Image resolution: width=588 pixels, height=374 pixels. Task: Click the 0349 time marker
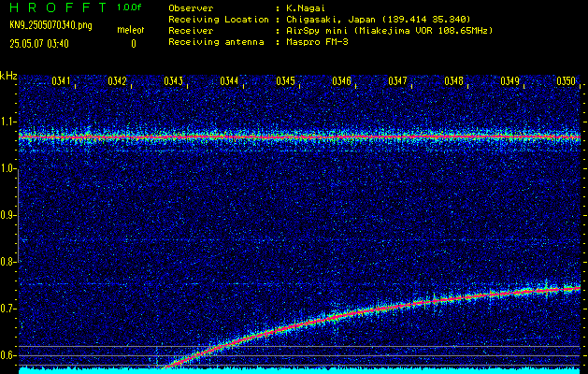click(x=509, y=81)
